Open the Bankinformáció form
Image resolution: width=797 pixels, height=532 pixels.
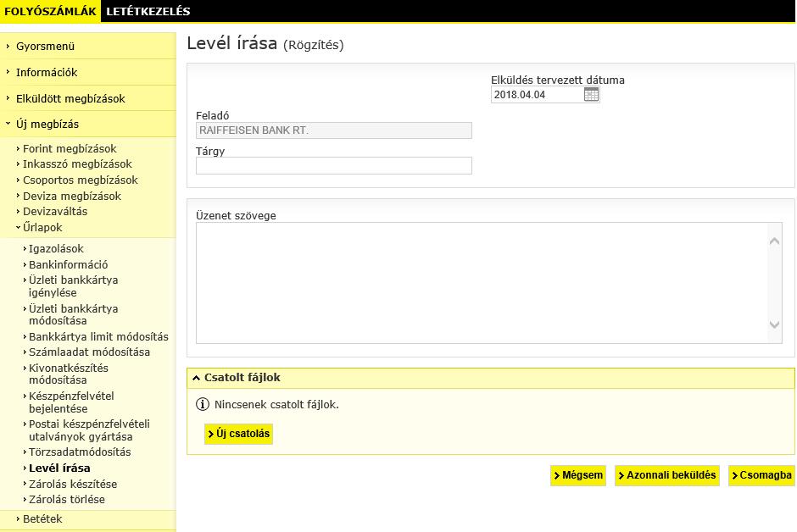(x=68, y=264)
